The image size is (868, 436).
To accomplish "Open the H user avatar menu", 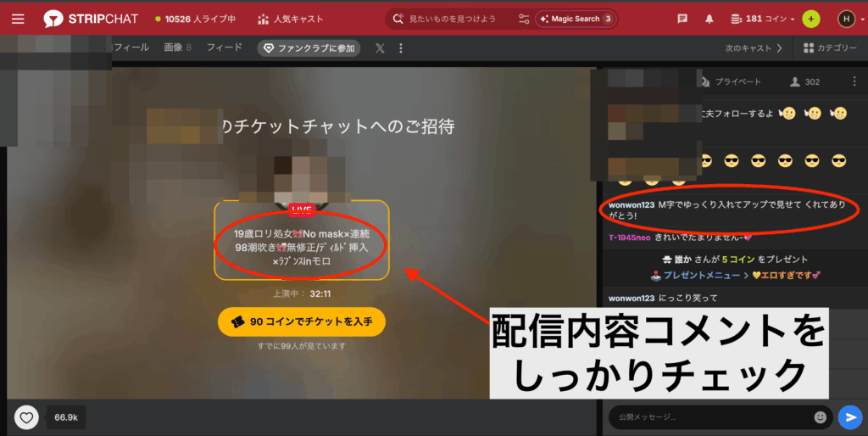I will [x=847, y=19].
